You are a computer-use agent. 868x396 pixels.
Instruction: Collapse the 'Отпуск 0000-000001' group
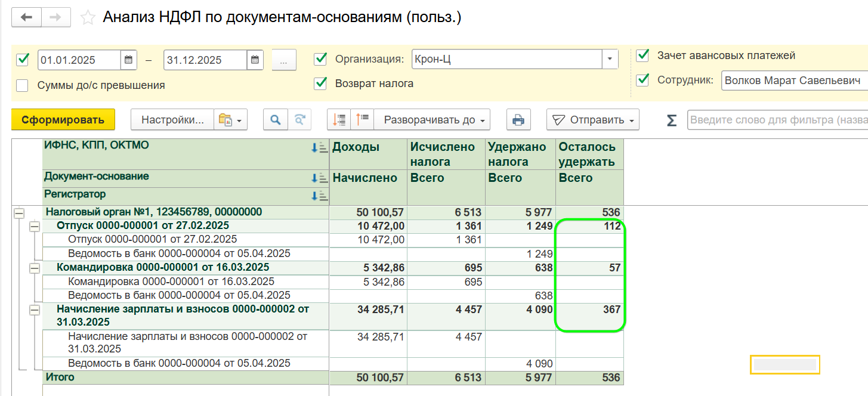[35, 226]
